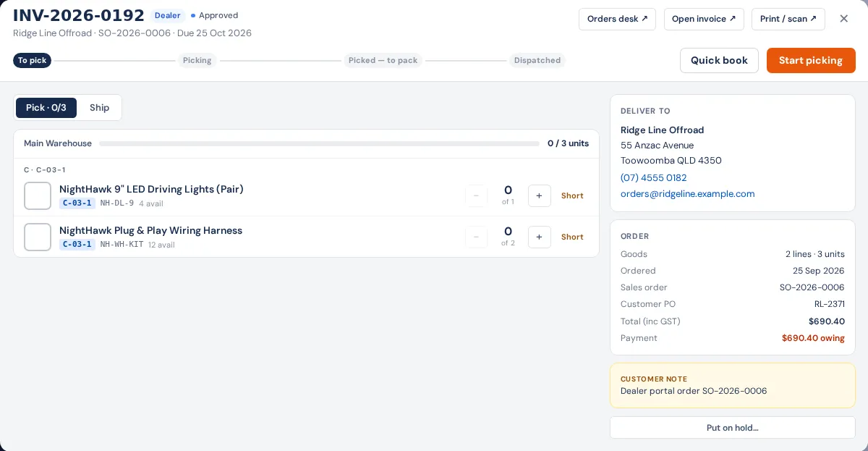This screenshot has height=451, width=868.
Task: Call the phone number (07) 4555 0182
Action: click(654, 177)
